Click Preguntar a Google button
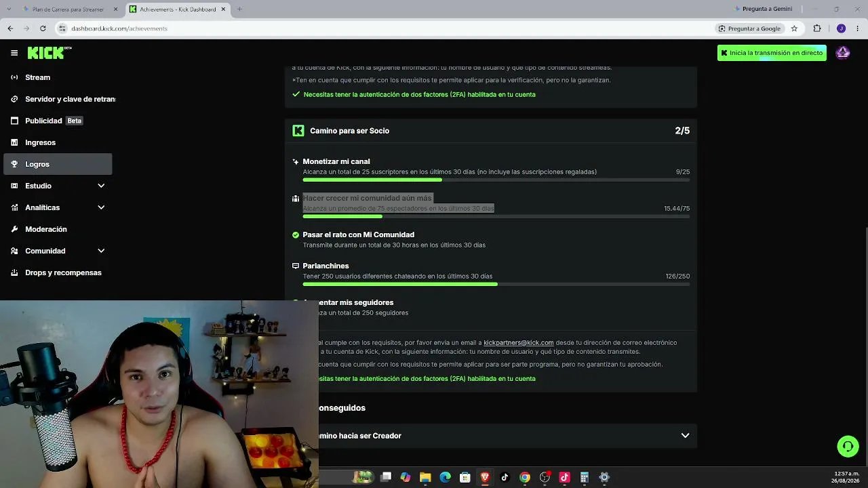Screen dimensions: 868x488 point(749,28)
